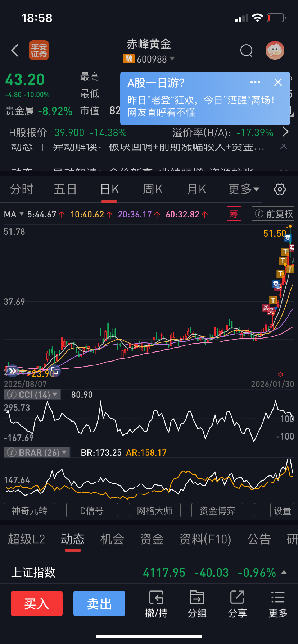Tap the 51.50 high price label
298x644 pixels.
pyautogui.click(x=275, y=234)
